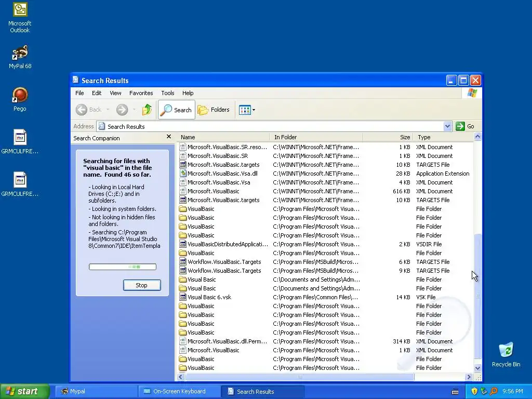The width and height of the screenshot is (532, 399).
Task: Open MyPal 68 desktop shortcut
Action: (20, 57)
